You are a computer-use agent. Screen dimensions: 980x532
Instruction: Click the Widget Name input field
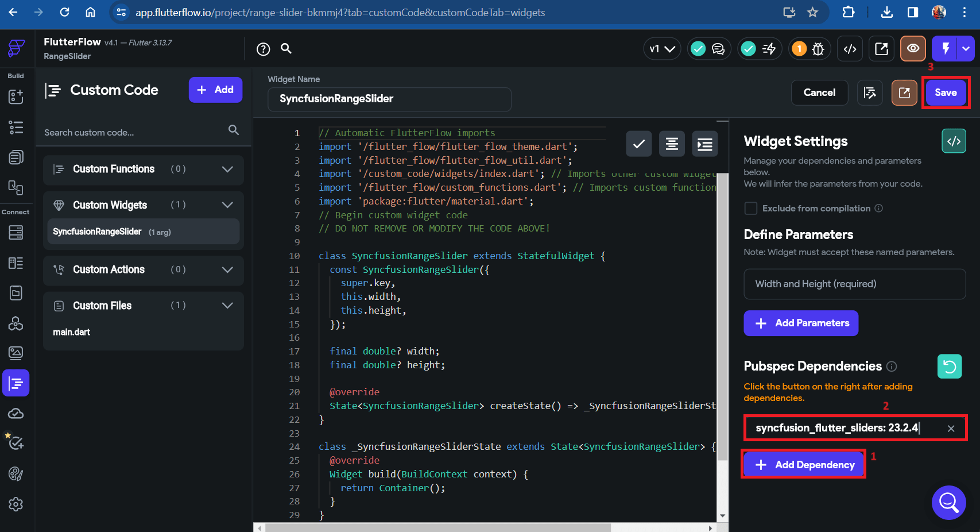click(x=389, y=99)
